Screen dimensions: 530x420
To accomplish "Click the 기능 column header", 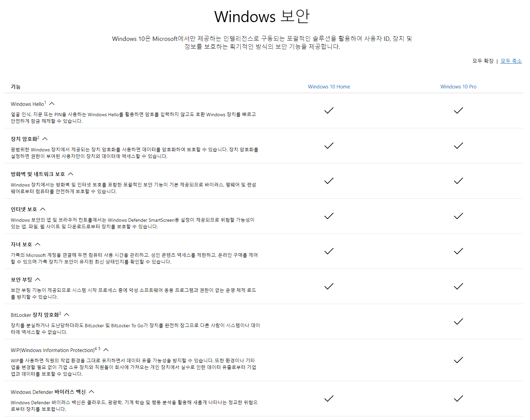I will [16, 87].
